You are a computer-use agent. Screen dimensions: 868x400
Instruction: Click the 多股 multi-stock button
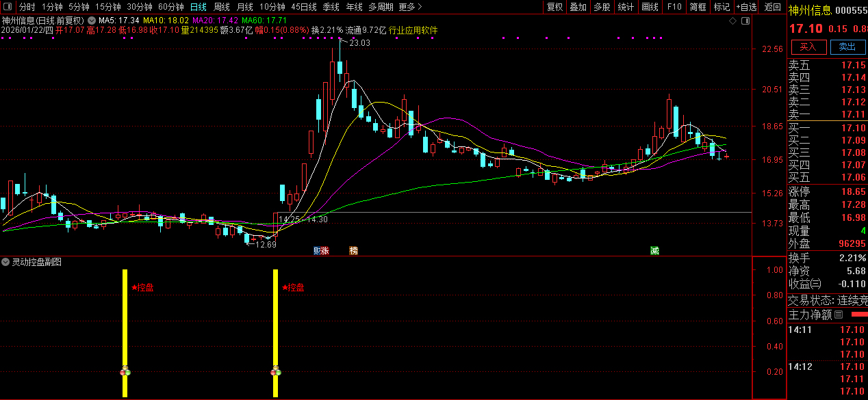tap(602, 7)
